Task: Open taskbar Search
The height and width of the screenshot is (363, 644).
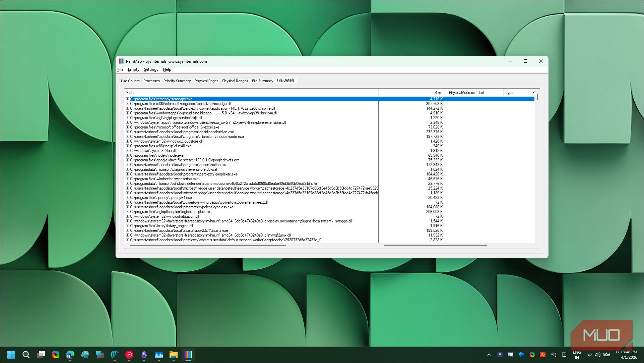Action: (x=26, y=355)
